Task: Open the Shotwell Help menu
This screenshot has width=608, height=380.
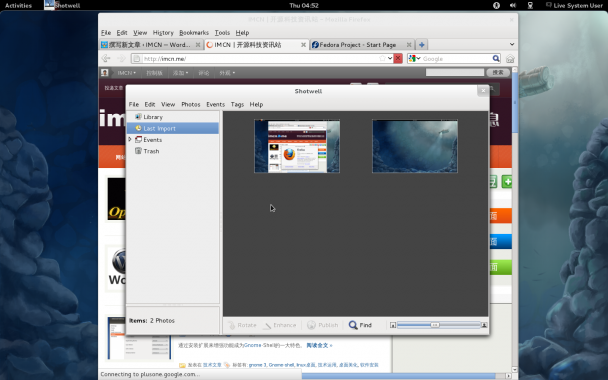Action: (x=256, y=104)
